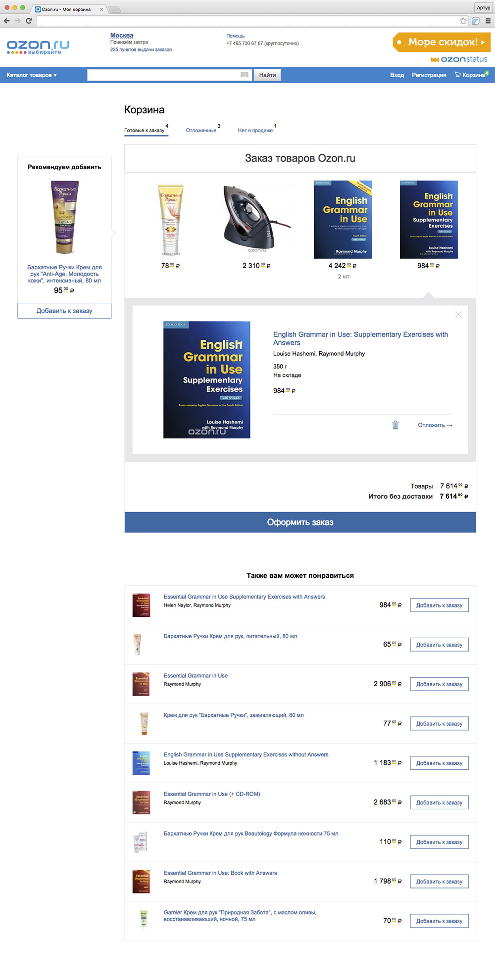The height and width of the screenshot is (980, 495).
Task: Click the browser extension icon beside the star
Action: pyautogui.click(x=476, y=21)
